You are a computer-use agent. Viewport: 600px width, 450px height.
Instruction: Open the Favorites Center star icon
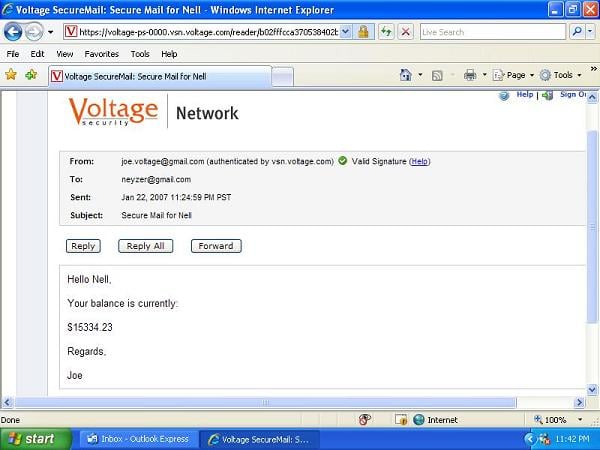pyautogui.click(x=11, y=75)
